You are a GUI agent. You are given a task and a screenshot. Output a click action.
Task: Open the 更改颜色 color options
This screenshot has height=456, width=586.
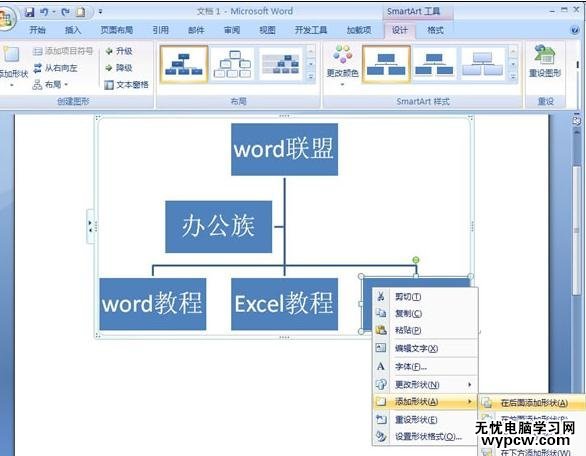tap(342, 66)
